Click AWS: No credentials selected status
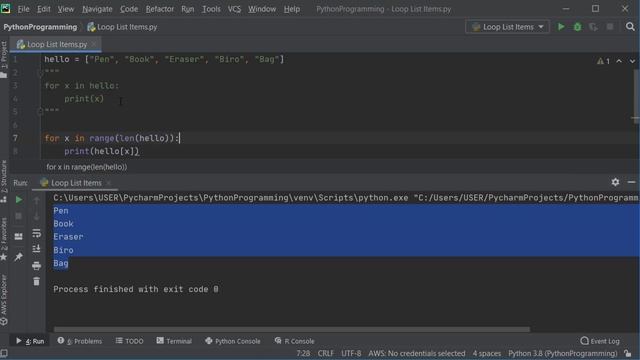 pos(417,353)
